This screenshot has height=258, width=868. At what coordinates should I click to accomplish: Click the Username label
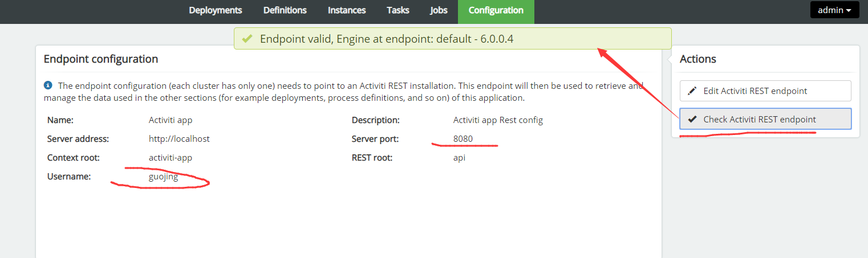click(69, 177)
